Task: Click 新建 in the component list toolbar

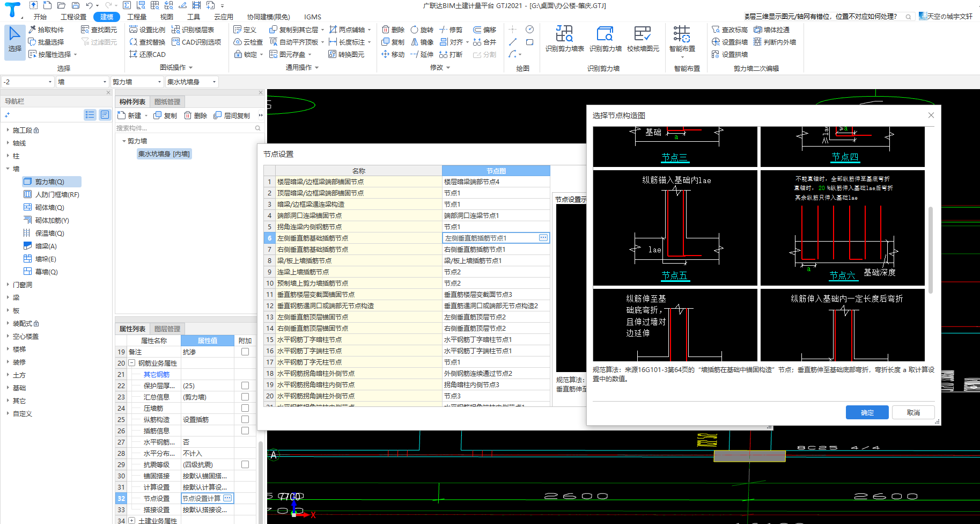Action: (x=130, y=115)
